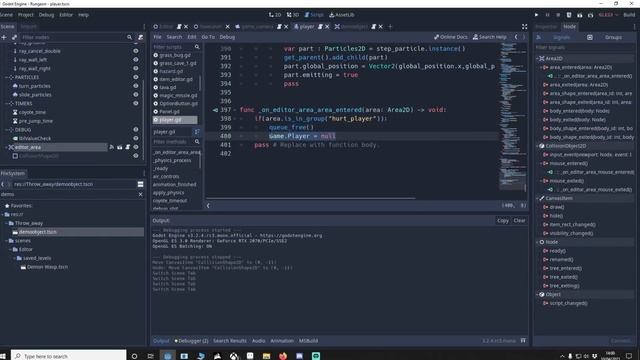Hide the PARTICLES node

click(x=136, y=77)
